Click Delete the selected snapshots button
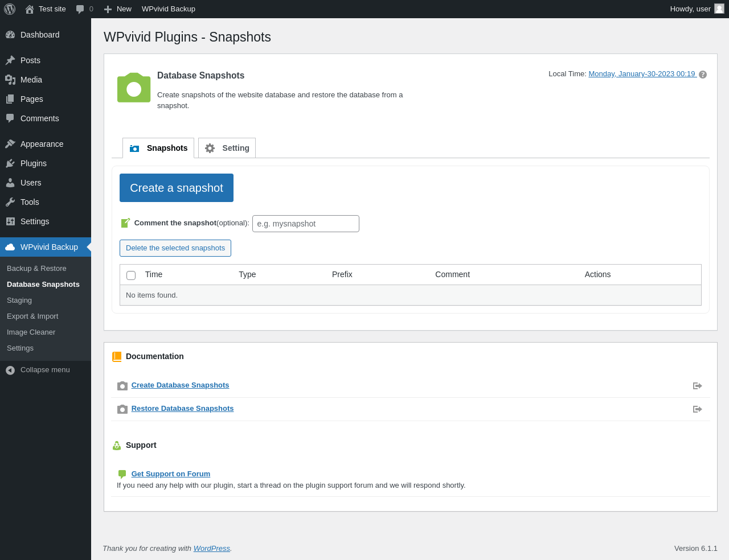 (x=175, y=248)
